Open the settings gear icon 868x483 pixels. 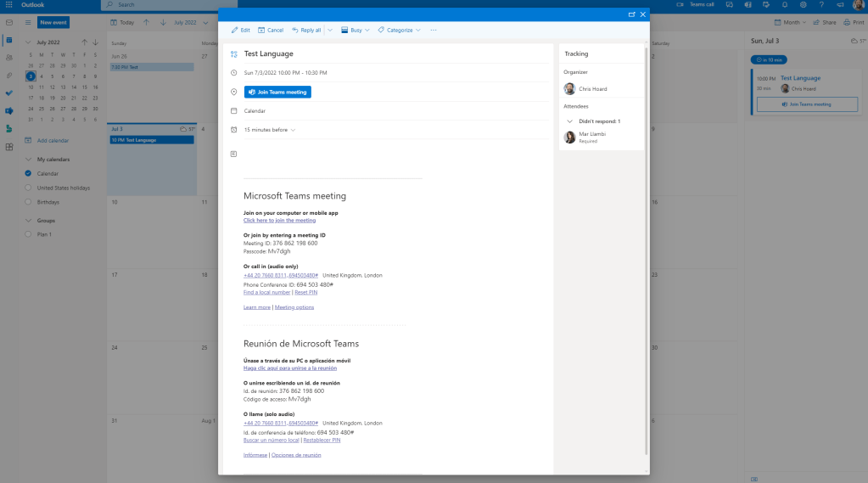point(803,5)
